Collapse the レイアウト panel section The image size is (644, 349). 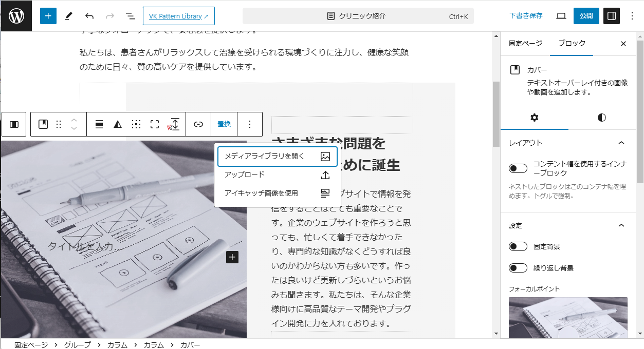pyautogui.click(x=621, y=143)
